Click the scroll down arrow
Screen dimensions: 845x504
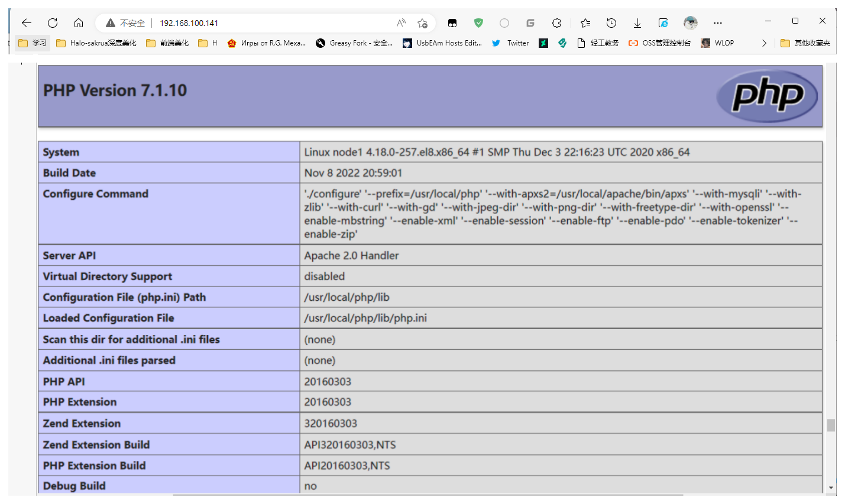pos(831,488)
